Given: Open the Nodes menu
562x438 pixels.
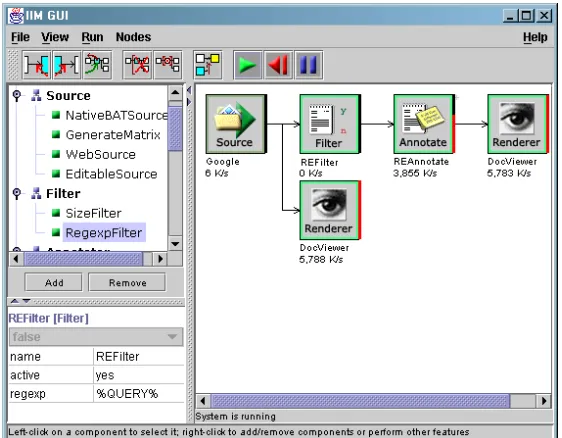Looking at the screenshot, I should [x=133, y=37].
